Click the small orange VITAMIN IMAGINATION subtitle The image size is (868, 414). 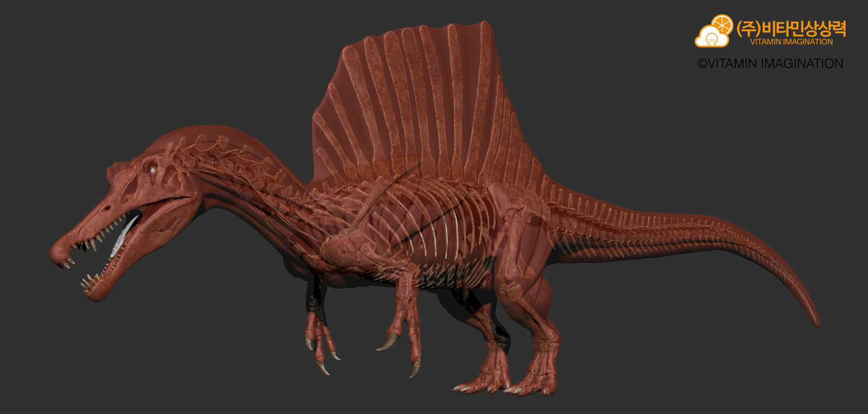pos(792,42)
